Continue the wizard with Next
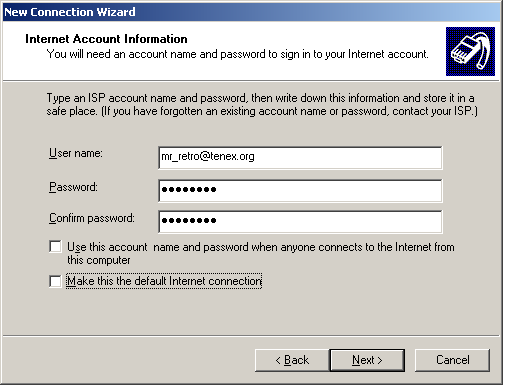 point(367,360)
